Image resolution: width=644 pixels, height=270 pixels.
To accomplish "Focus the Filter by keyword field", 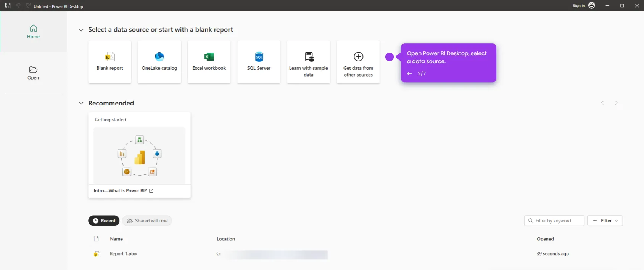I will coord(554,221).
